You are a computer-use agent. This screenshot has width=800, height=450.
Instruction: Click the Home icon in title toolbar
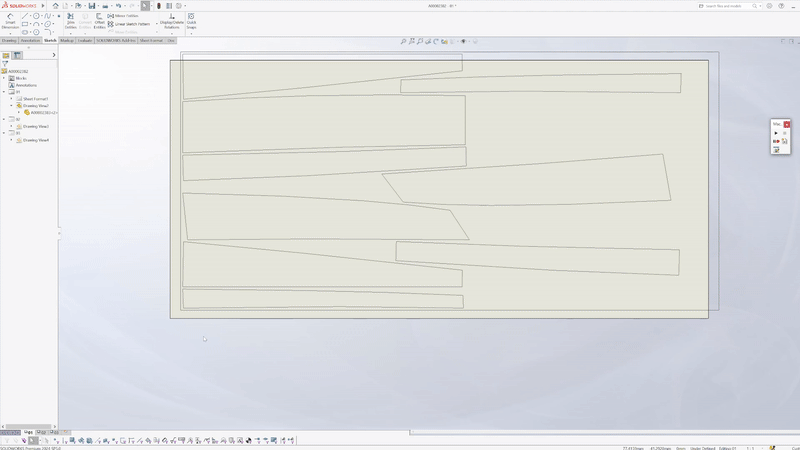pyautogui.click(x=55, y=6)
